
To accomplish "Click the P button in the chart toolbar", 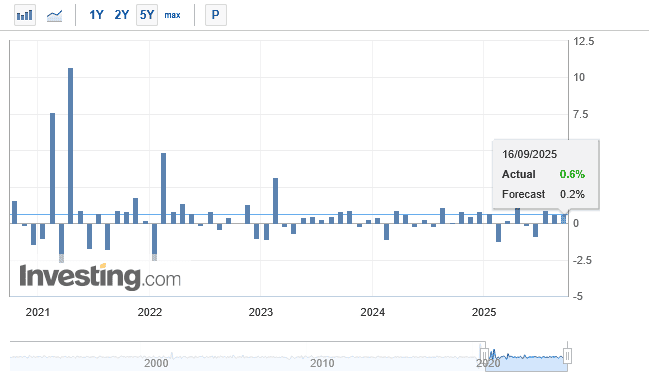I will pyautogui.click(x=216, y=15).
